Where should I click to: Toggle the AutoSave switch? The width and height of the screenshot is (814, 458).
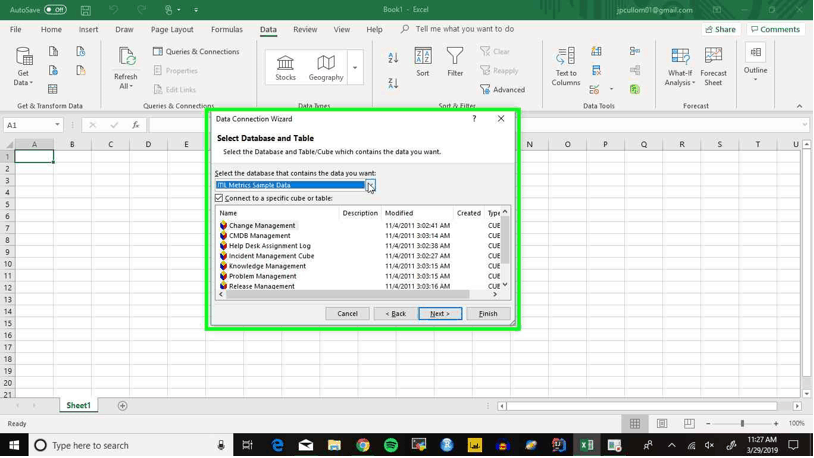click(55, 10)
